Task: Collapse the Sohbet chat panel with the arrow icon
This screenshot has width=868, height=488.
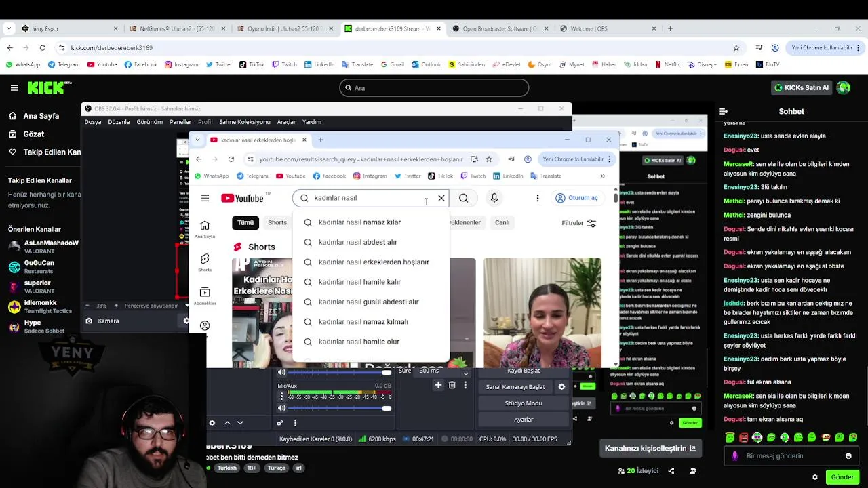Action: pos(724,111)
